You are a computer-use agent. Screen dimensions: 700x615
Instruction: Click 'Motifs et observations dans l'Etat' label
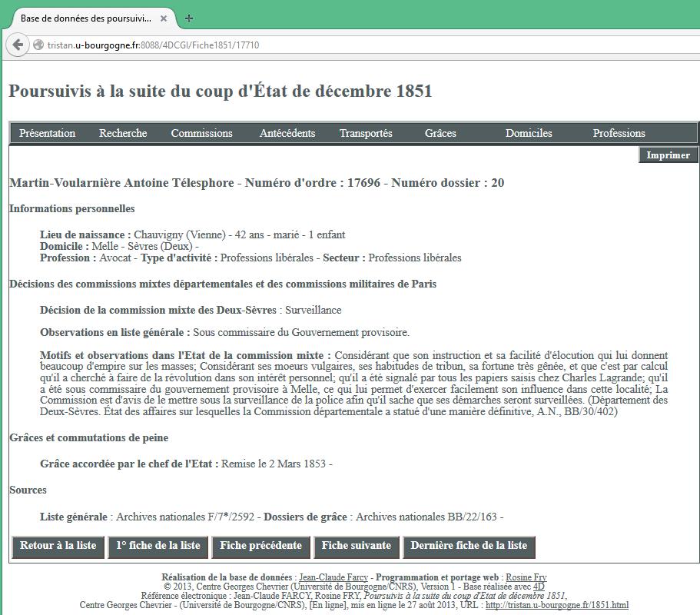coord(185,355)
